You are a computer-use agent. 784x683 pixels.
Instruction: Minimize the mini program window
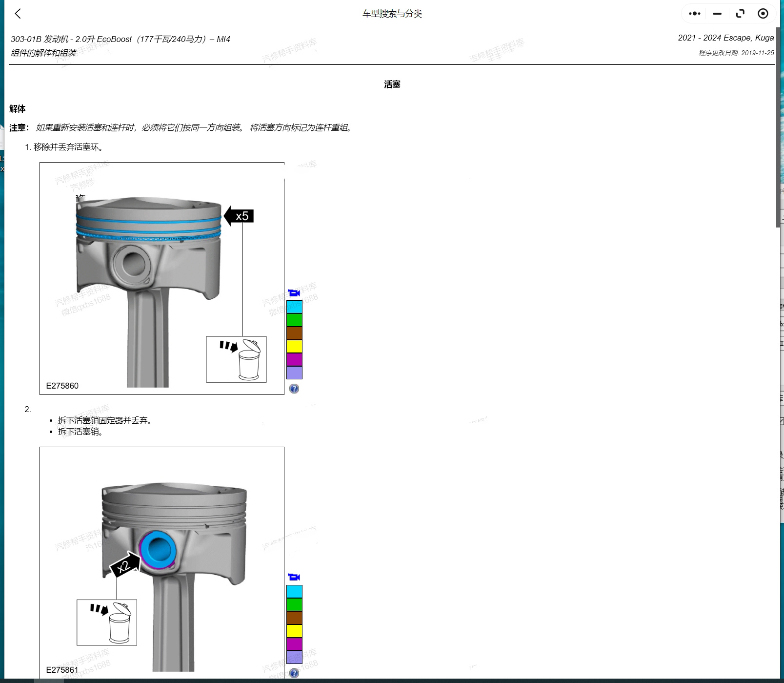click(717, 14)
